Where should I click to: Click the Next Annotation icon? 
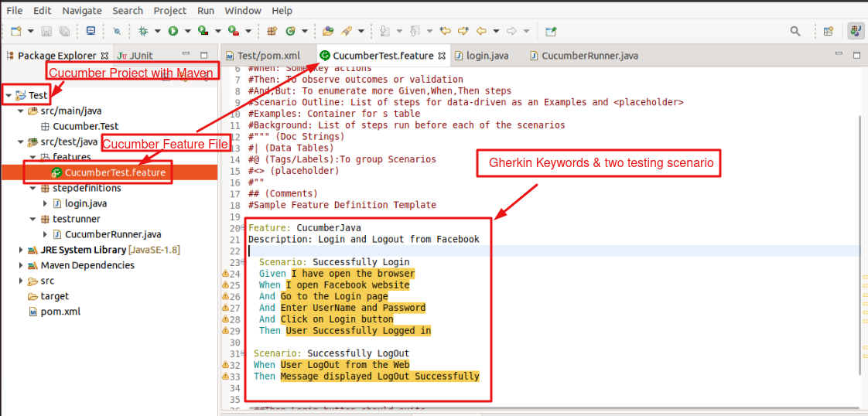point(384,32)
